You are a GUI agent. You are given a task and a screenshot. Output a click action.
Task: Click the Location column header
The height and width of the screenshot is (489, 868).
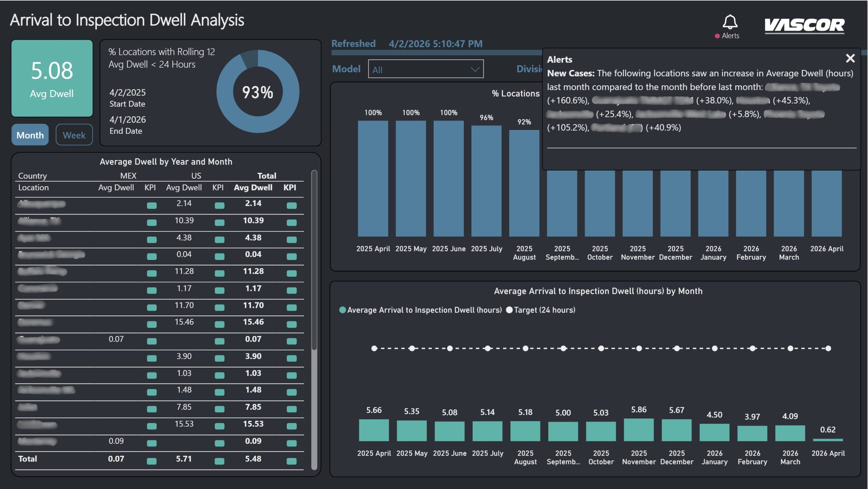[x=34, y=187]
